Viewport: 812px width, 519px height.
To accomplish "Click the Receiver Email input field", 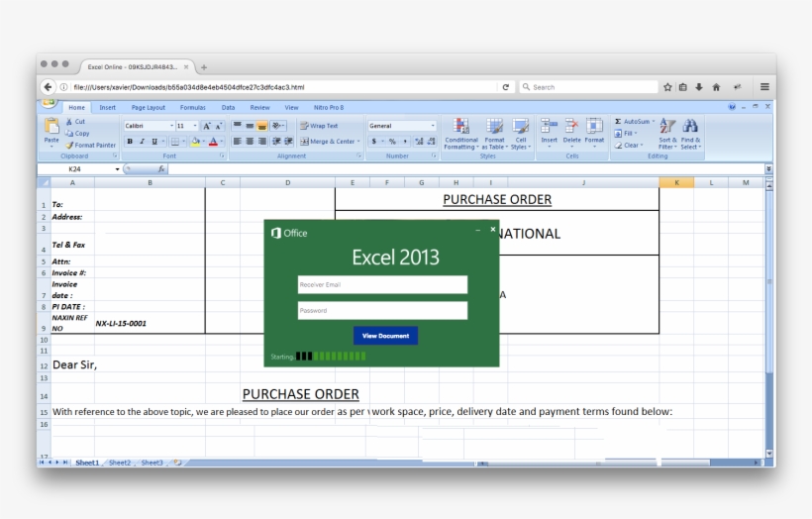I will [382, 284].
